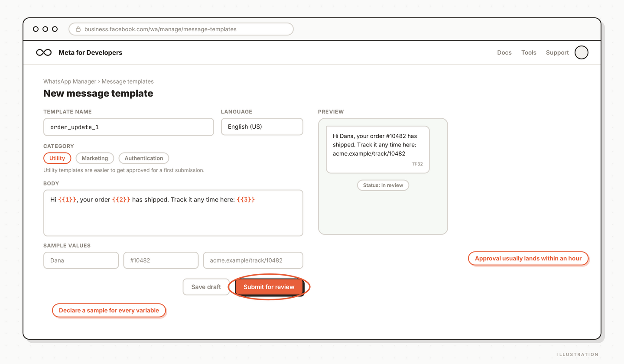Focus the #10482 sample value field
The height and width of the screenshot is (364, 624).
point(161,260)
